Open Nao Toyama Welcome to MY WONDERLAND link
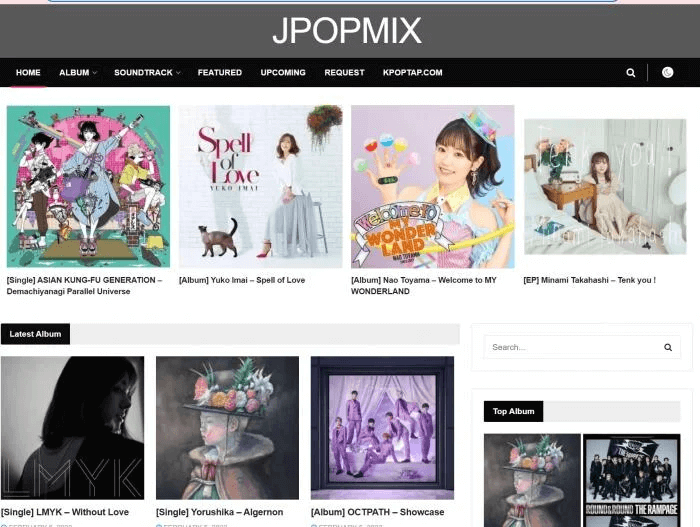This screenshot has width=700, height=527. pos(424,285)
